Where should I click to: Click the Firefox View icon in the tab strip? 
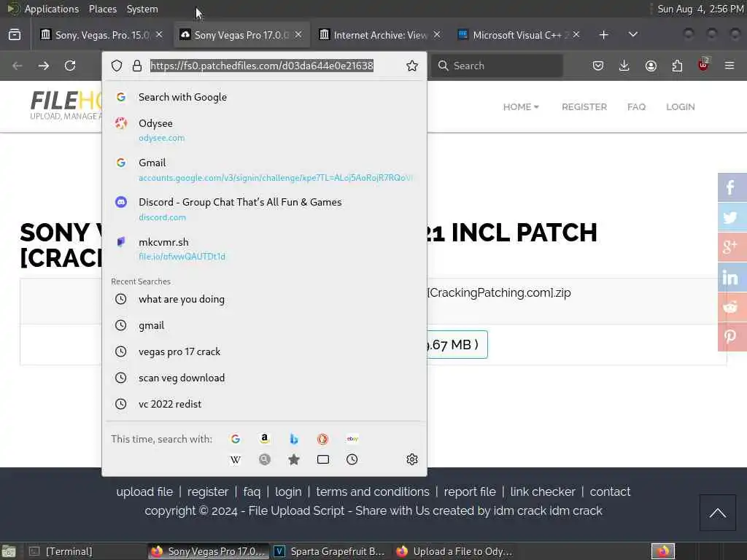15,35
